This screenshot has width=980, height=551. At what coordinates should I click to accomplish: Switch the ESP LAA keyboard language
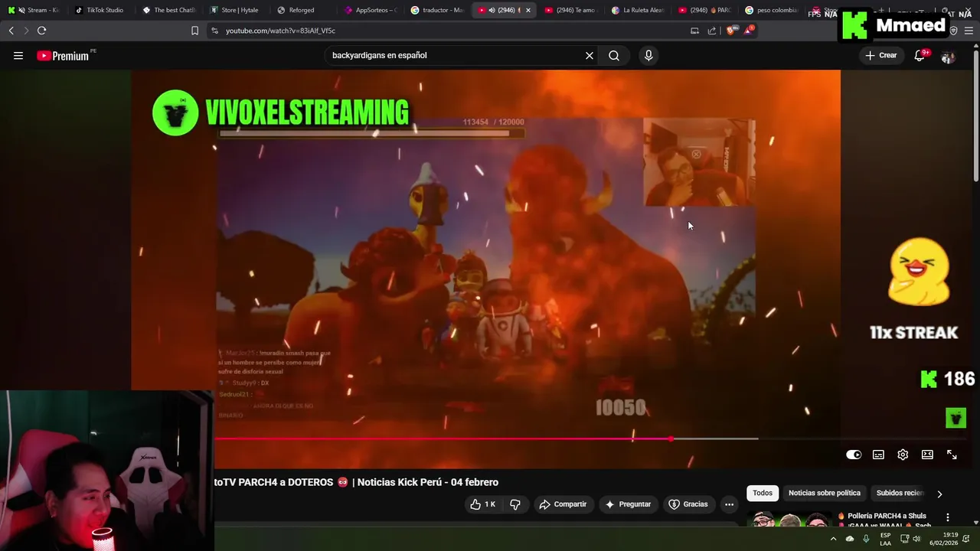[x=885, y=539]
